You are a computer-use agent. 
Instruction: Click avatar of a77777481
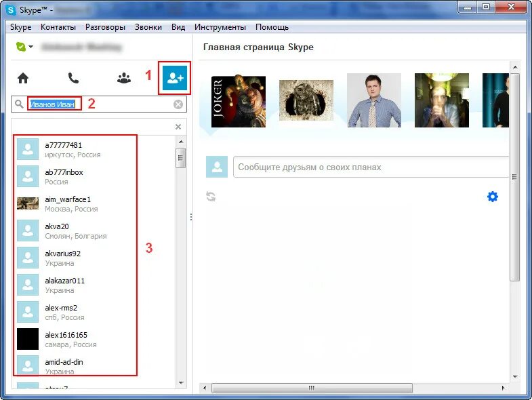28,148
